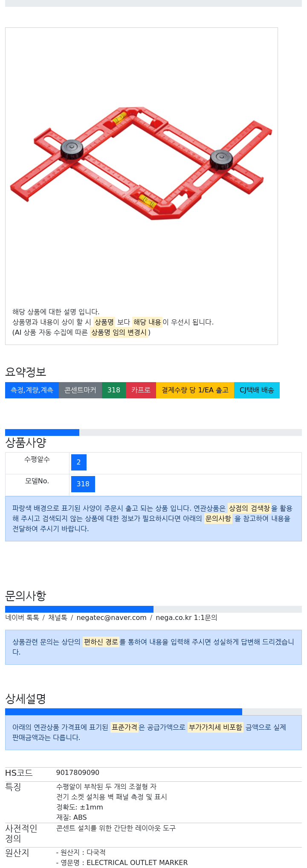Image resolution: width=307 pixels, height=868 pixels.
Task: Open 채널톡 inquiry link
Action: click(x=58, y=617)
